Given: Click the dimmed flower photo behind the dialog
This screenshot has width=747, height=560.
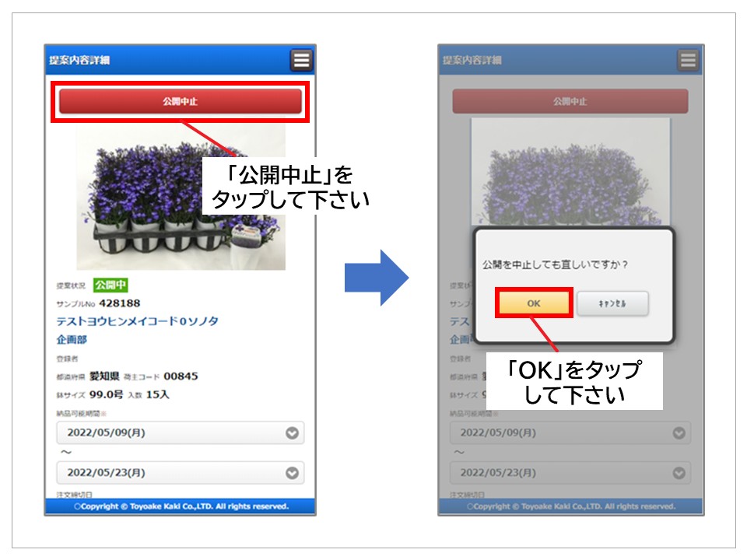Looking at the screenshot, I should (570, 171).
